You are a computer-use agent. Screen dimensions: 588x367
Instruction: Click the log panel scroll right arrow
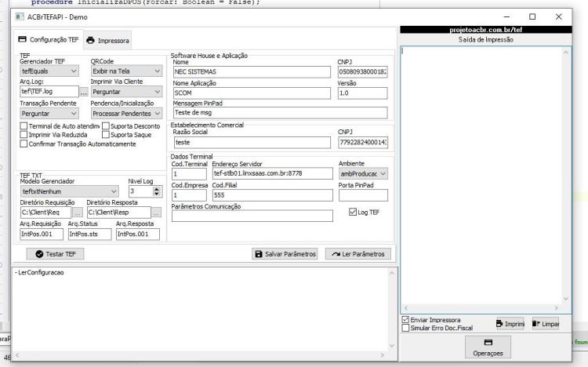click(382, 355)
